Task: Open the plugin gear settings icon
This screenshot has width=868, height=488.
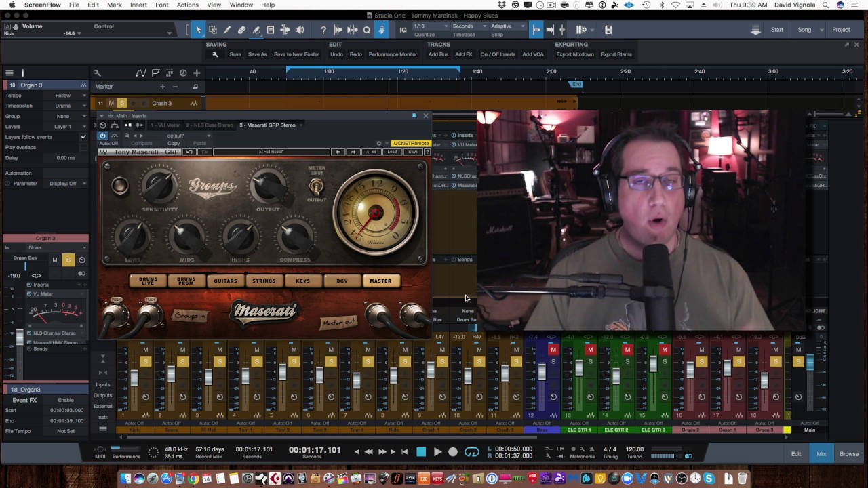Action: click(x=379, y=144)
